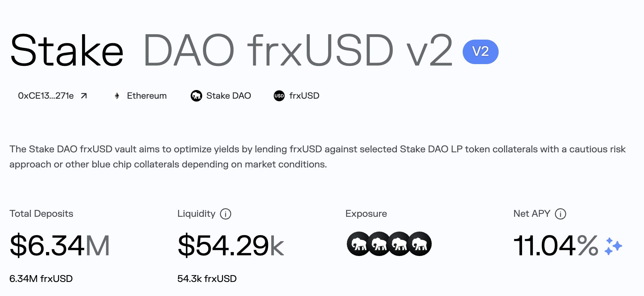The height and width of the screenshot is (296, 644).
Task: Click the Stake DAO elephant logo icon
Action: point(196,96)
